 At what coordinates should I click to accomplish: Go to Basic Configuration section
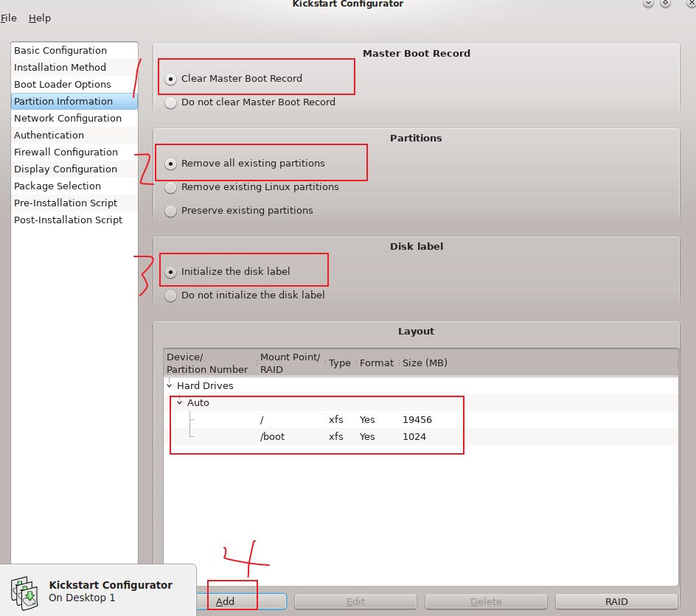[x=74, y=51]
